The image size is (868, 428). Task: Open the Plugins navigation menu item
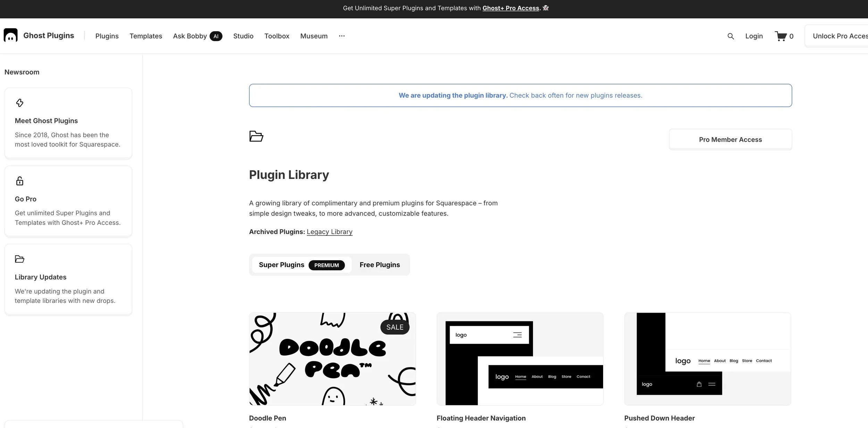click(x=107, y=36)
